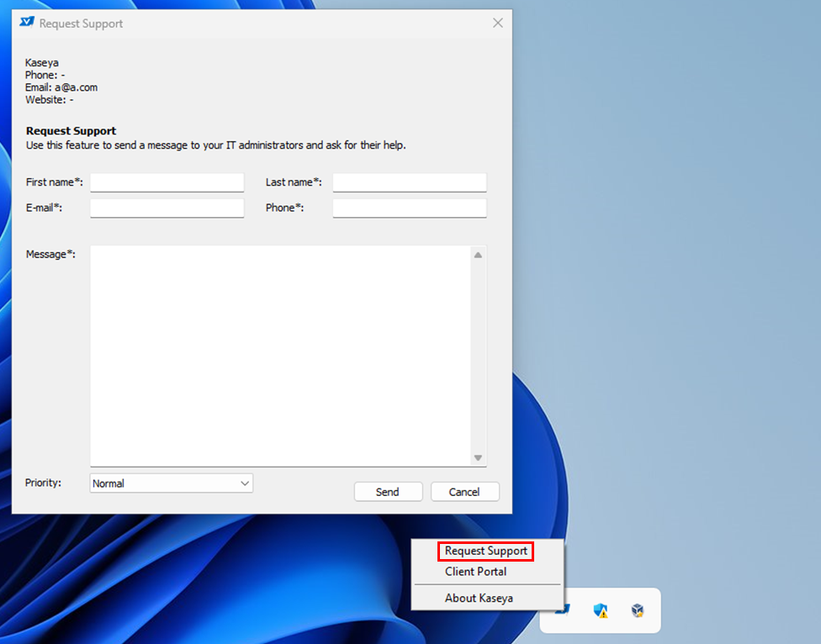Click the email text a@a.com

pos(76,87)
